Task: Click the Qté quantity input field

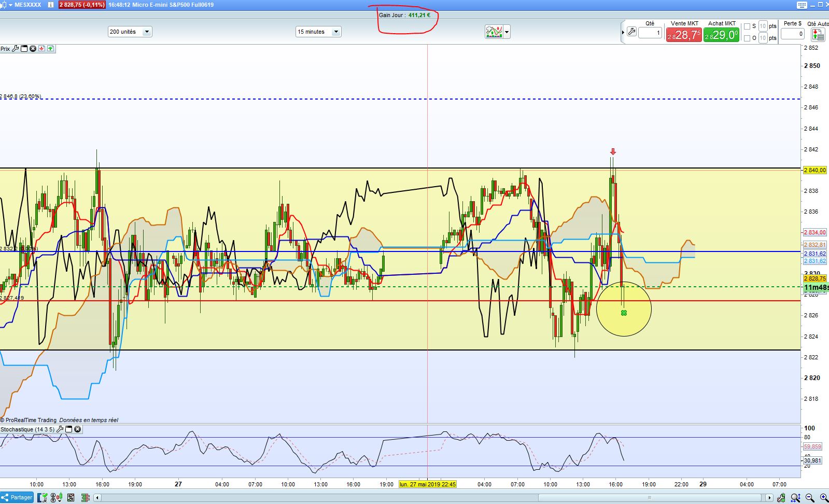Action: click(650, 33)
